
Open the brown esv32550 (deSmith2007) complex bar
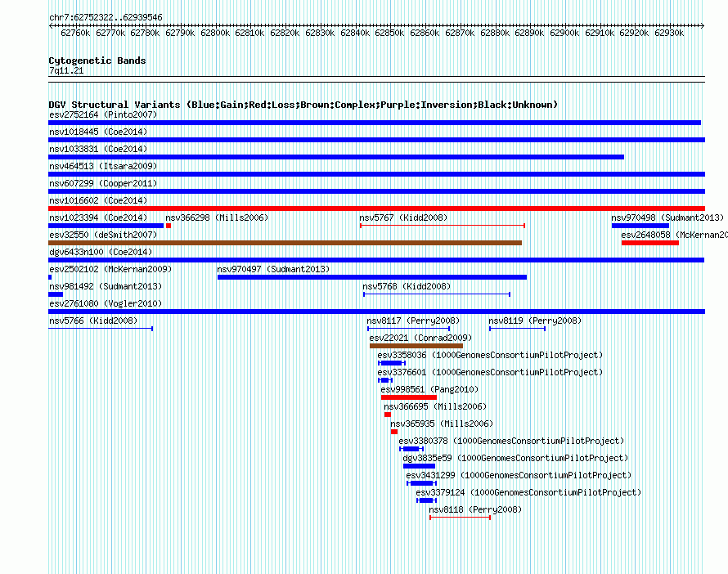(285, 243)
